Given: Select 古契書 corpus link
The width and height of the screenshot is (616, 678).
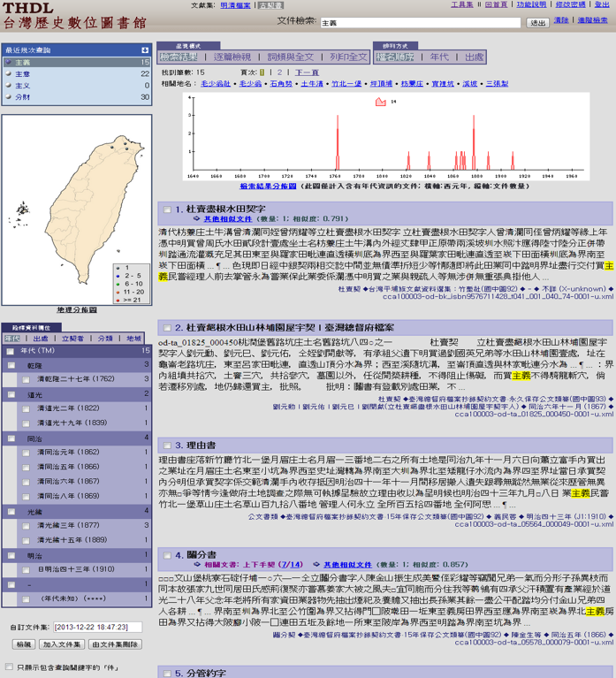Looking at the screenshot, I should tap(270, 5).
